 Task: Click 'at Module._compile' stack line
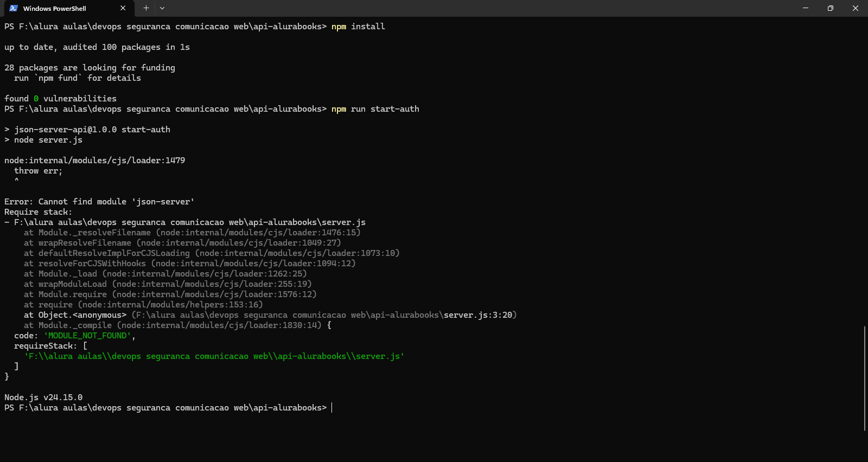tap(177, 325)
